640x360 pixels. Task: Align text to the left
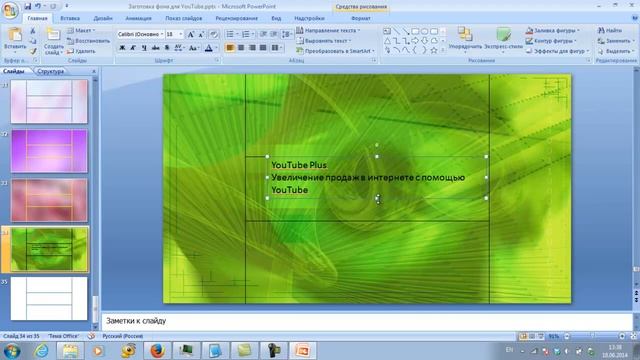(x=230, y=48)
